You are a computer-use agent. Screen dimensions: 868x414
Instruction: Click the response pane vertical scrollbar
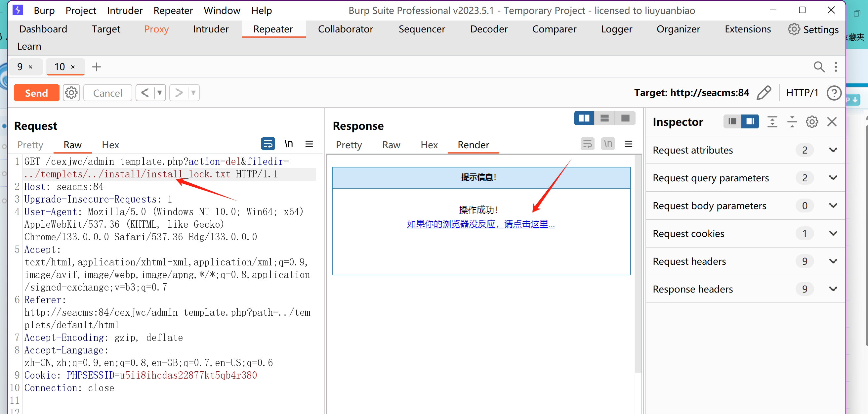(638, 263)
